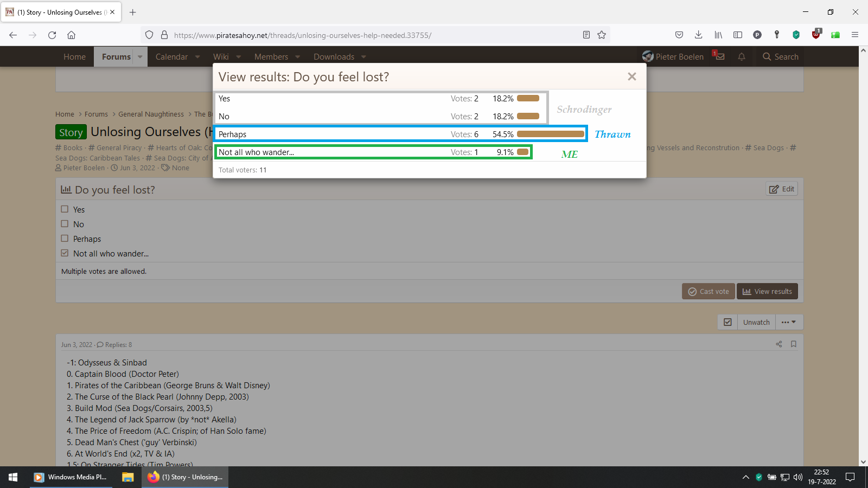
Task: Bookmark this page with star icon
Action: pyautogui.click(x=602, y=35)
